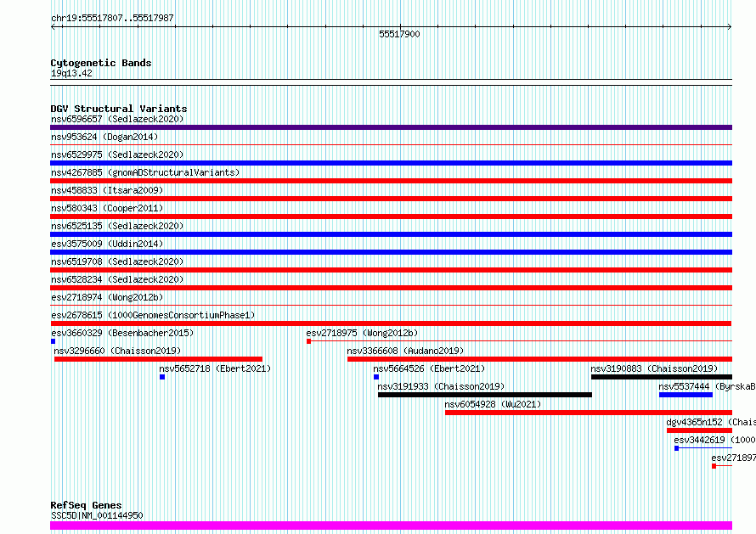This screenshot has width=756, height=534.
Task: Click the nsv6596657 (Sedlazeck2020) variant label
Action: (117, 119)
